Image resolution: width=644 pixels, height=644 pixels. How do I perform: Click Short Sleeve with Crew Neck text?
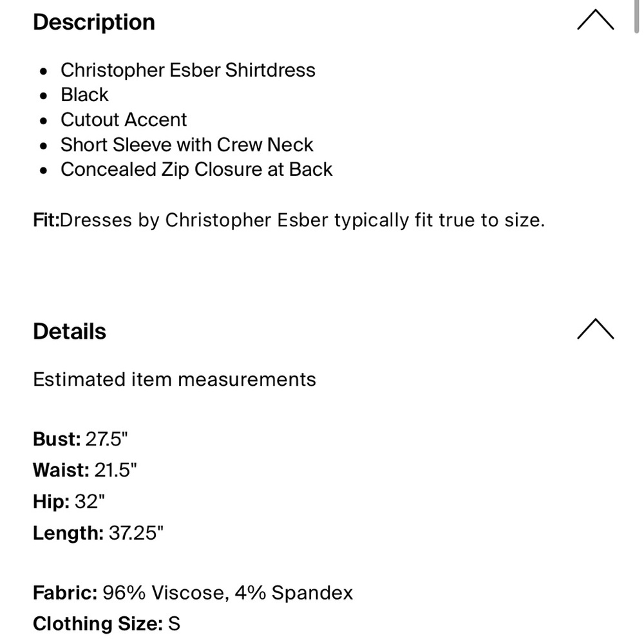(x=187, y=144)
